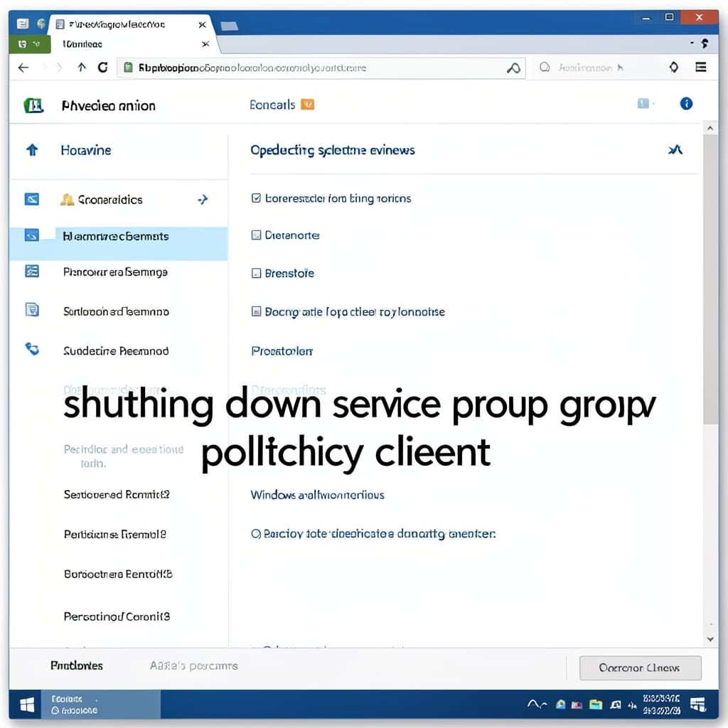Click the scrollbar down arrow
The image size is (728, 728).
click(x=710, y=639)
